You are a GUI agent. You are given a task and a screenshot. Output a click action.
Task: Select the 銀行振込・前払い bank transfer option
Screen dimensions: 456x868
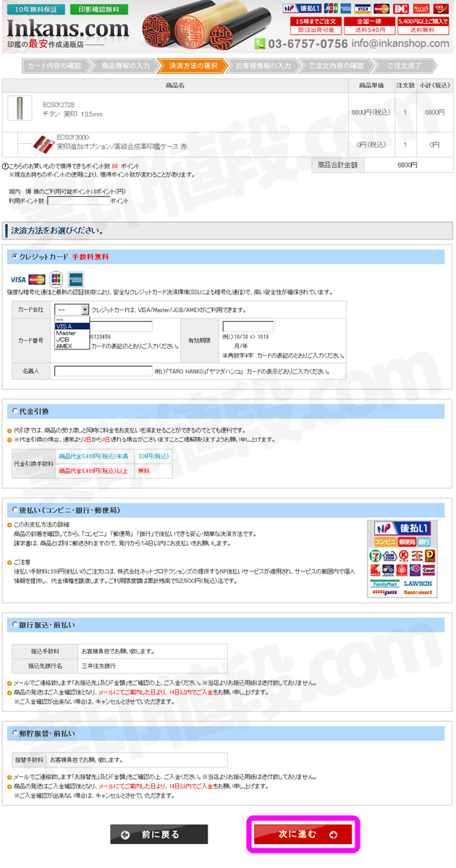(14, 624)
